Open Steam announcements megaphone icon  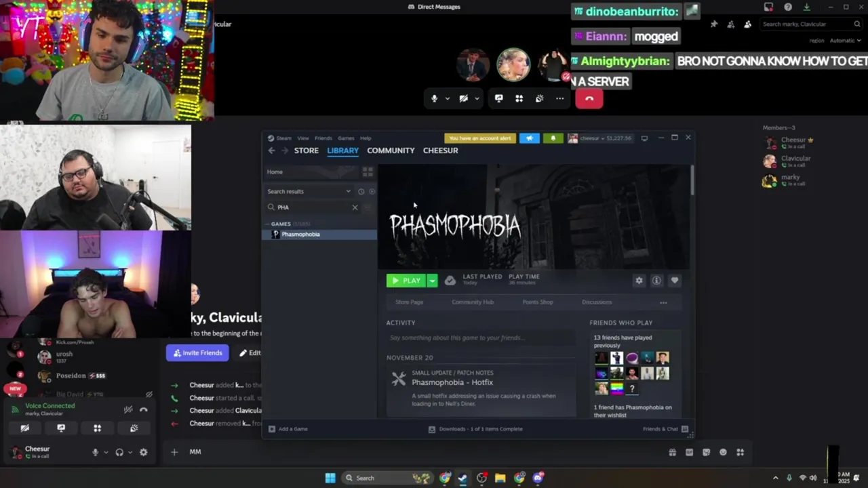530,138
